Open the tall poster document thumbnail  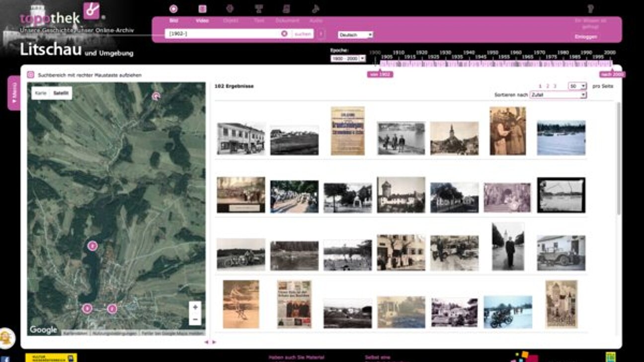(348, 131)
